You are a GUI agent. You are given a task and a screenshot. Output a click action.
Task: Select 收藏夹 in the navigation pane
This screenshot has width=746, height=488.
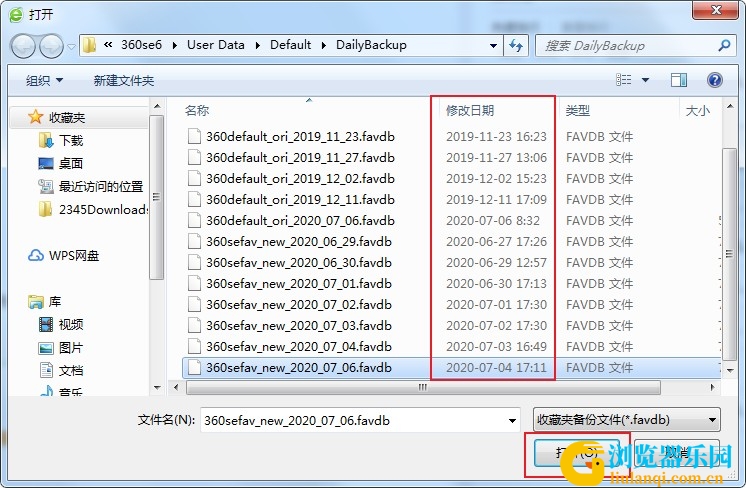click(x=67, y=117)
